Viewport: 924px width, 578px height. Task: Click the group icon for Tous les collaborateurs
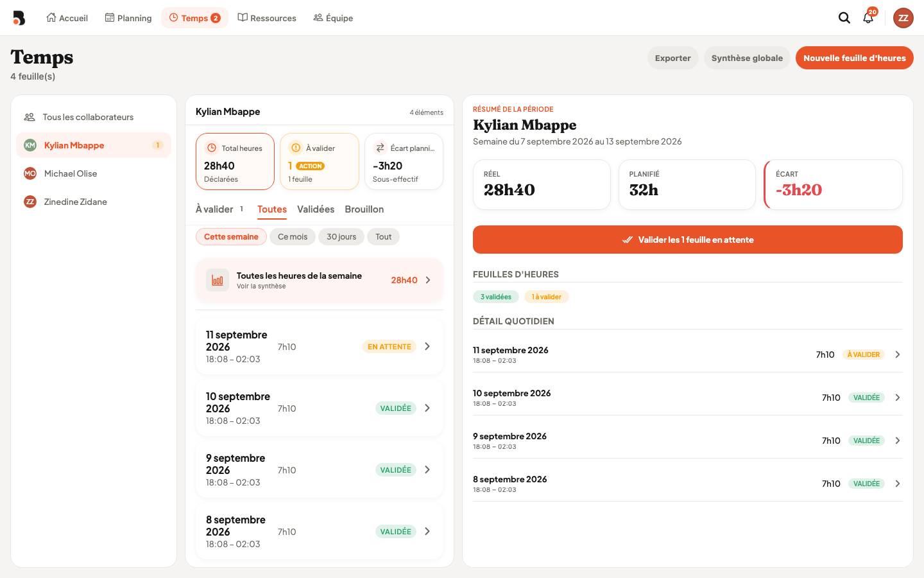point(30,117)
